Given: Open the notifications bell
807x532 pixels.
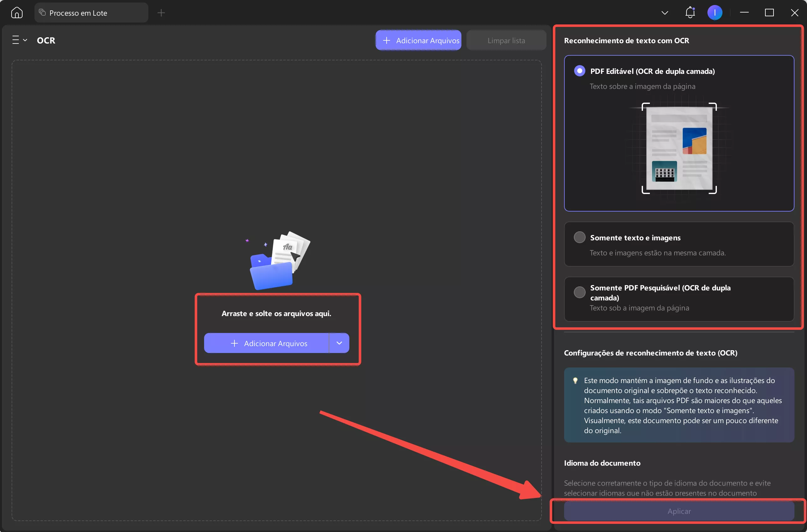Looking at the screenshot, I should coord(690,13).
